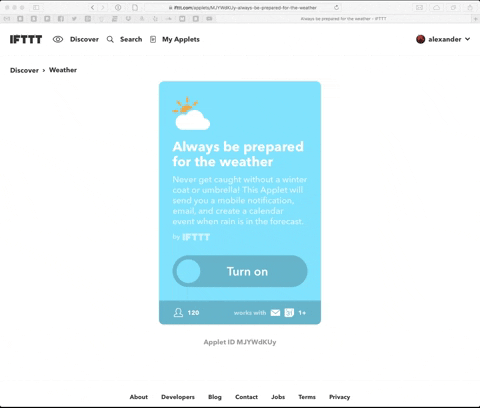Open the Jobs footer link
Image resolution: width=480 pixels, height=408 pixels.
click(278, 397)
